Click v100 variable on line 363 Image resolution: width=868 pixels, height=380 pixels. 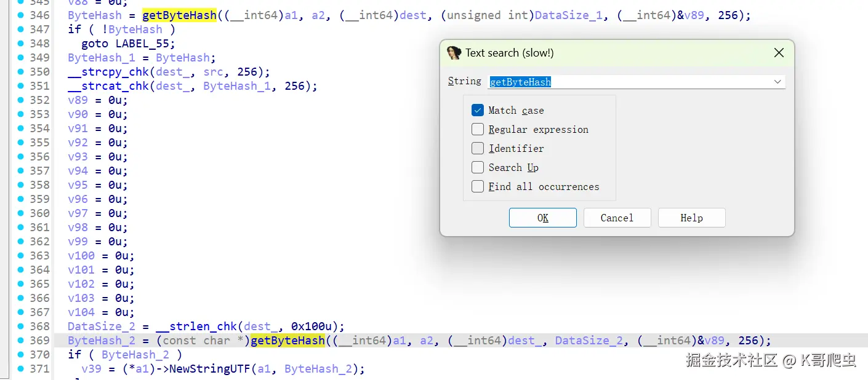point(81,256)
